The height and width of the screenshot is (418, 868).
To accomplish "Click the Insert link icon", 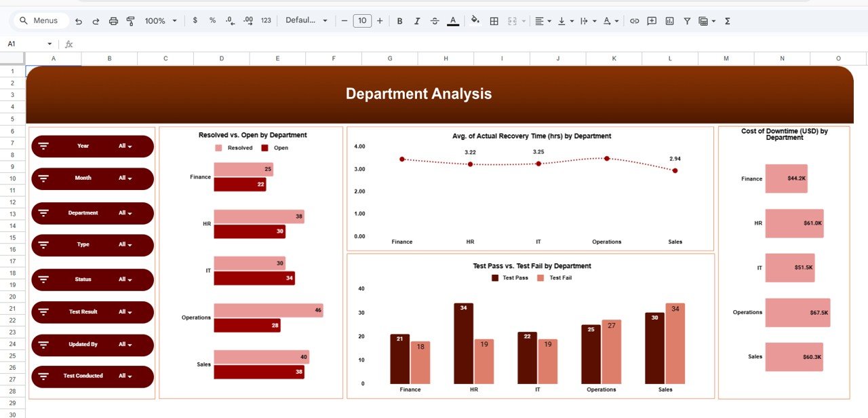I will (634, 21).
